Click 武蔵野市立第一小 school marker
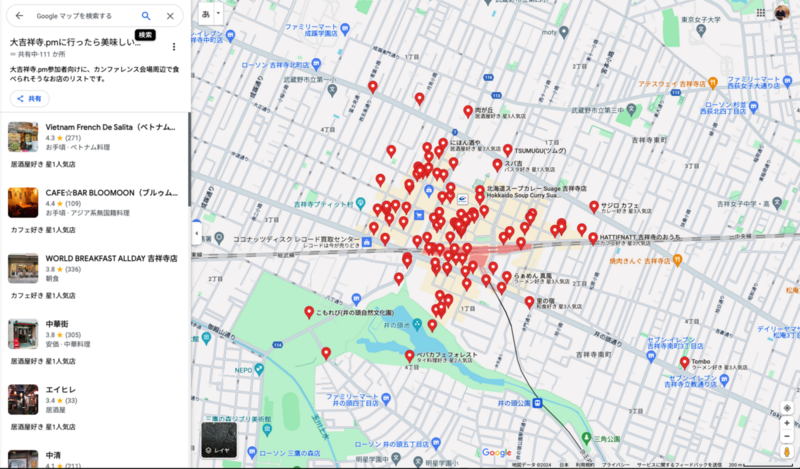The height and width of the screenshot is (469, 800). pyautogui.click(x=332, y=91)
